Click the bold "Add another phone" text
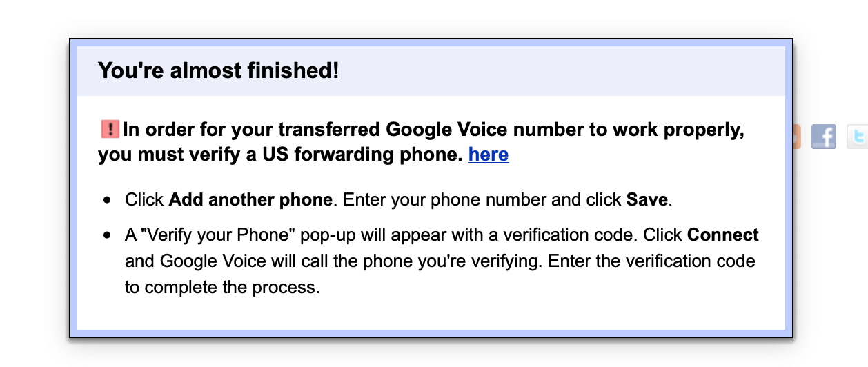 pyautogui.click(x=250, y=200)
